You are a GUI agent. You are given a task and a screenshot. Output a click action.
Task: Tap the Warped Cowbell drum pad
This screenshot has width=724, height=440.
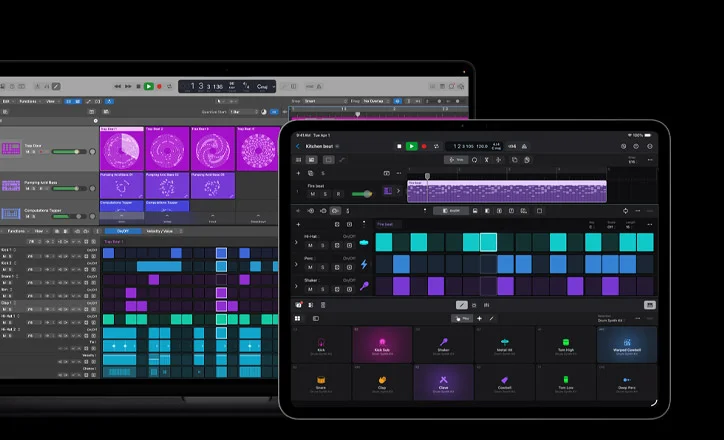point(627,344)
